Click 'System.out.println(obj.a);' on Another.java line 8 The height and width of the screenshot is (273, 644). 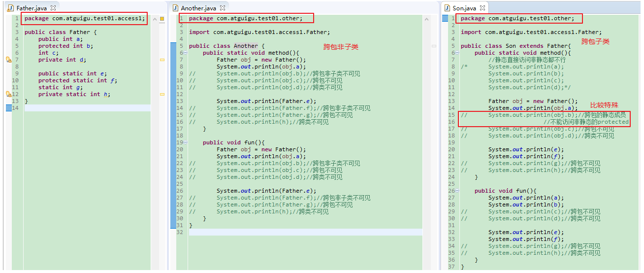click(x=261, y=67)
